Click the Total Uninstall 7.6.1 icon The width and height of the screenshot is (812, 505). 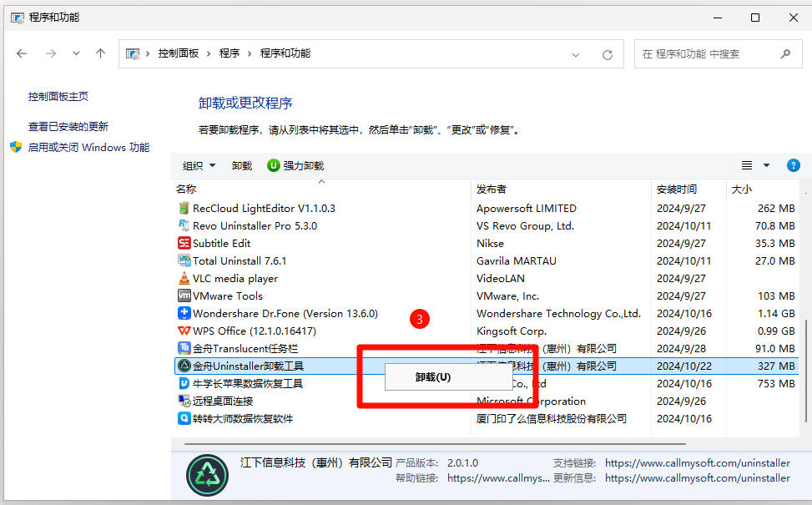tap(184, 260)
